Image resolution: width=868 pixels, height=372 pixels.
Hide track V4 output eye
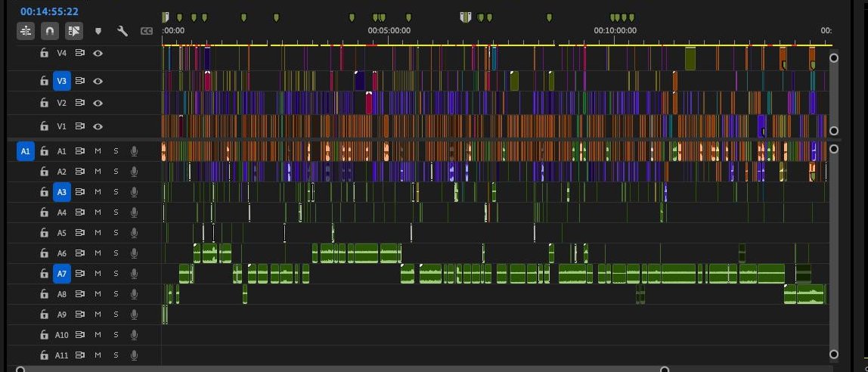[98, 53]
